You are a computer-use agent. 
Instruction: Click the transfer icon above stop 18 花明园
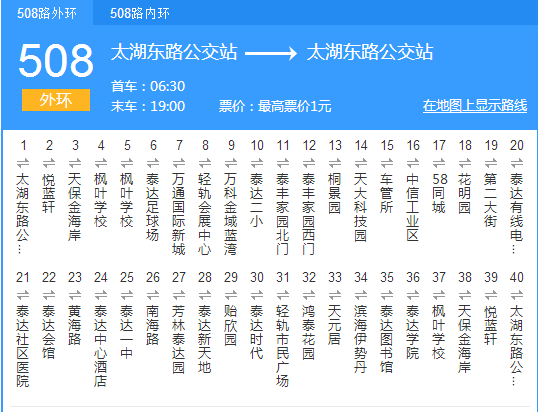[465, 163]
